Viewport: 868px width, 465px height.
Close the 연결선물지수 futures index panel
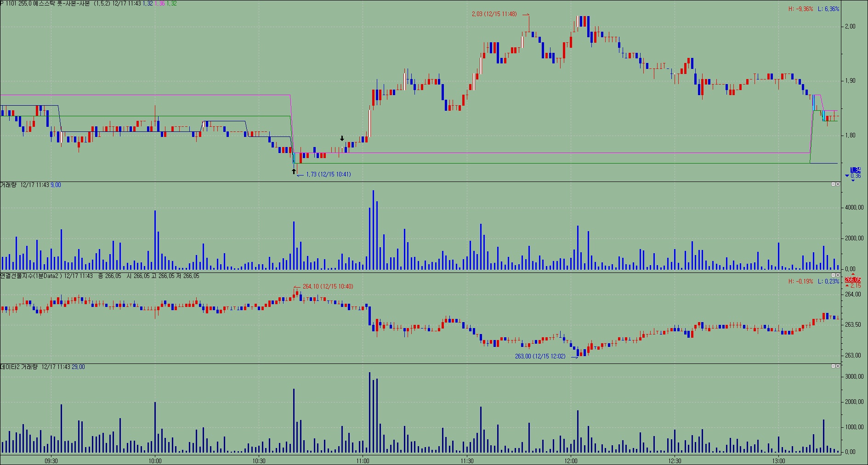pyautogui.click(x=838, y=275)
